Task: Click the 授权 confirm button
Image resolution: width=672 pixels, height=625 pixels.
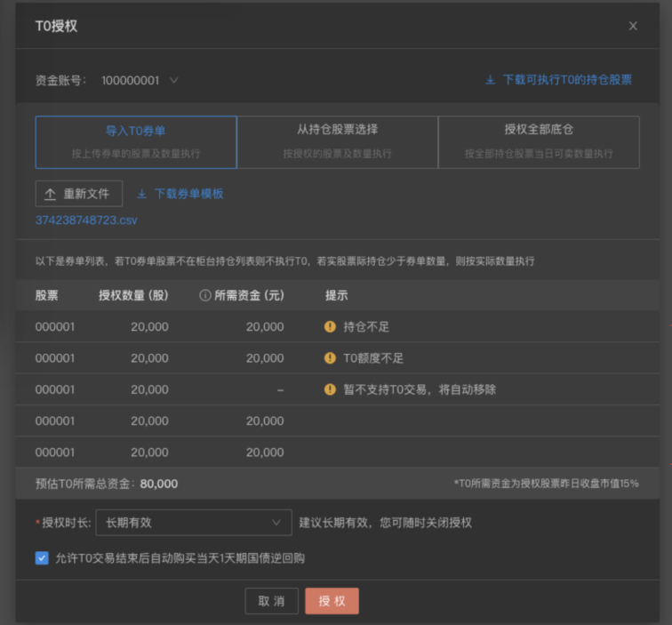Action: tap(332, 601)
